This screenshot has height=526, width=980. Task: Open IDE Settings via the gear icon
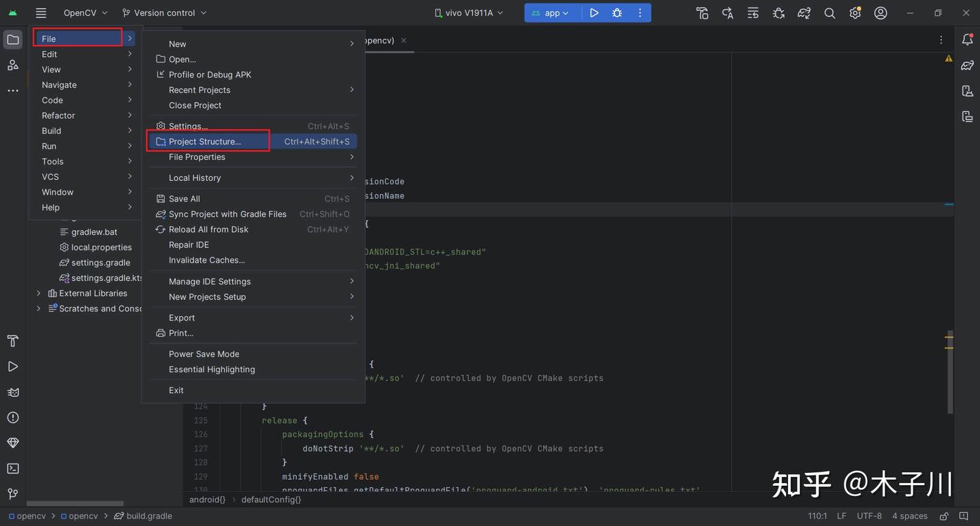[855, 12]
